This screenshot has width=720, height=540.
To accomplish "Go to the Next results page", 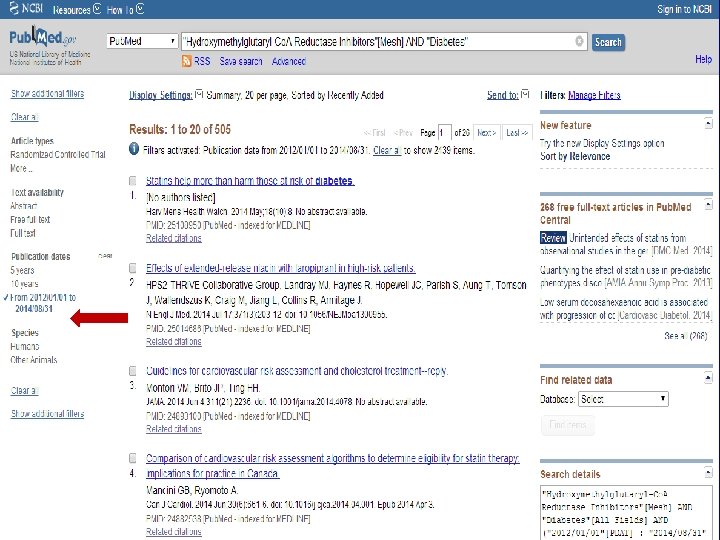I will coord(487,133).
